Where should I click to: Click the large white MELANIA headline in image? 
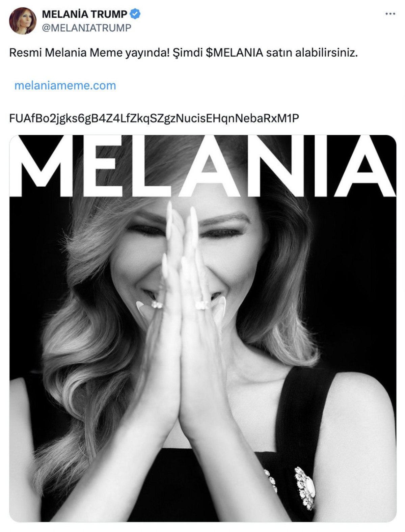click(203, 166)
